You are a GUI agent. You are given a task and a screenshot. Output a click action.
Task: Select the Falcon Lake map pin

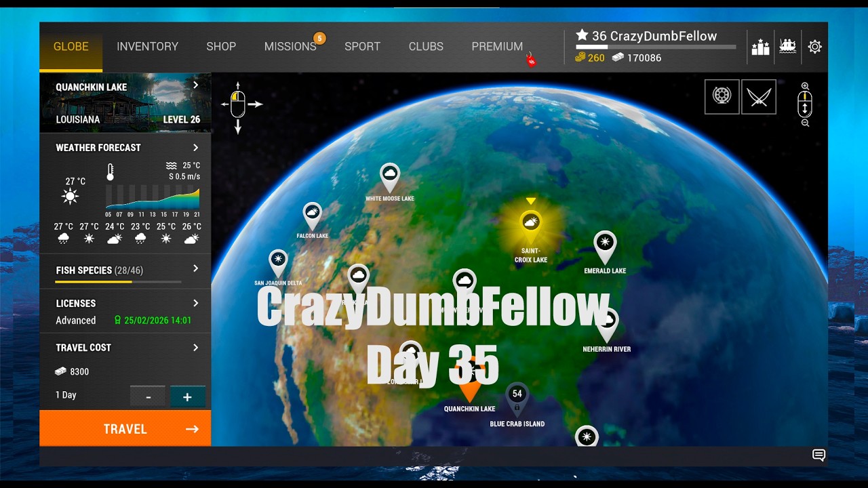coord(312,216)
